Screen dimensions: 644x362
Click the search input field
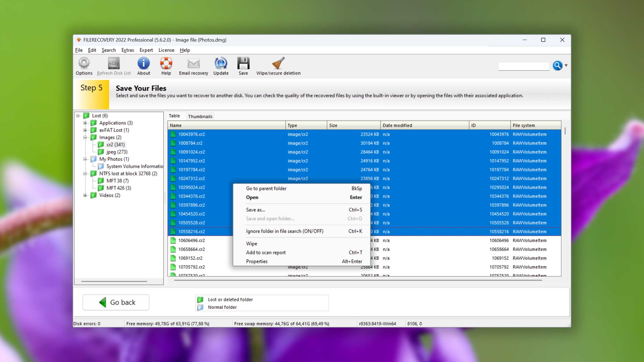point(524,65)
